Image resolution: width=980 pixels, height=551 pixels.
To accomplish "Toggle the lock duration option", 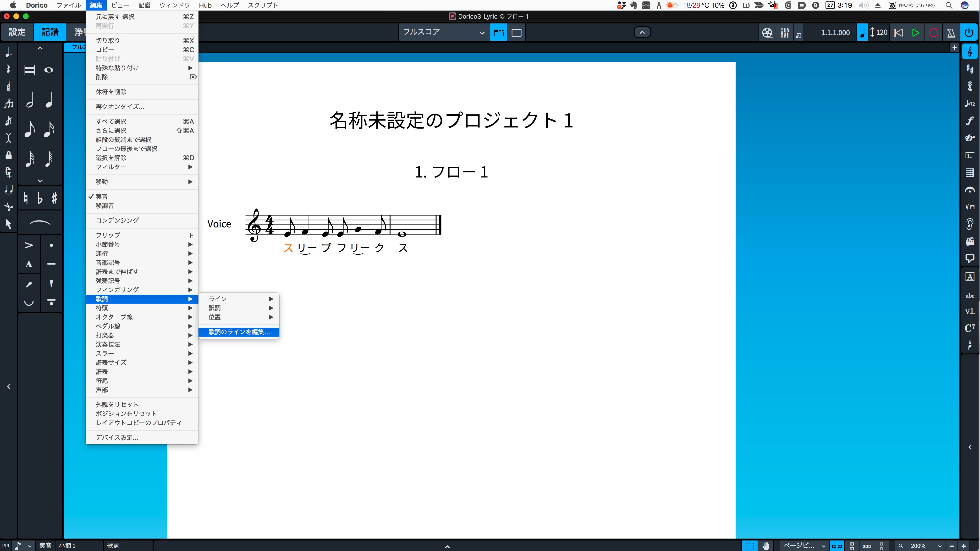I will pyautogui.click(x=8, y=155).
